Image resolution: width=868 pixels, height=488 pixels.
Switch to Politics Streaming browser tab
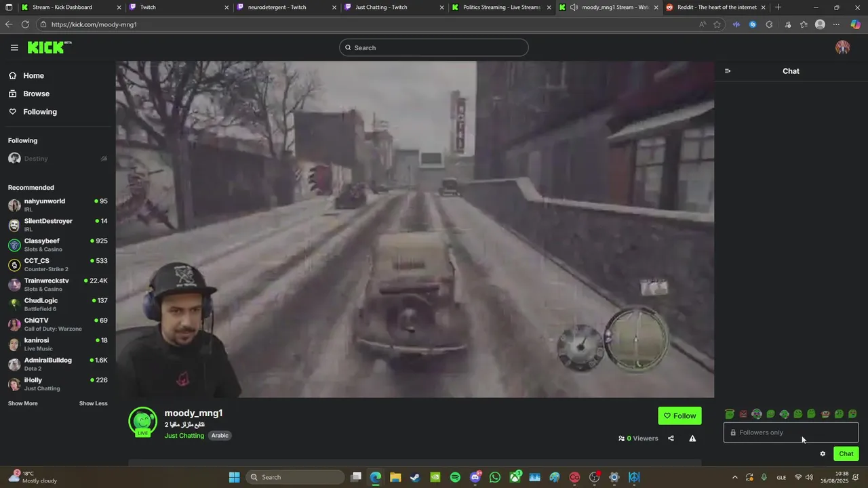[x=502, y=7]
